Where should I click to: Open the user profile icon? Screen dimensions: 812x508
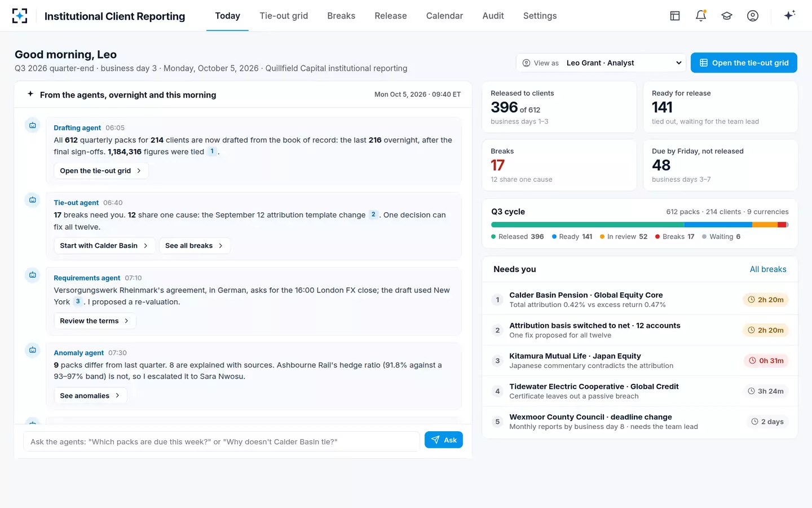click(x=753, y=16)
